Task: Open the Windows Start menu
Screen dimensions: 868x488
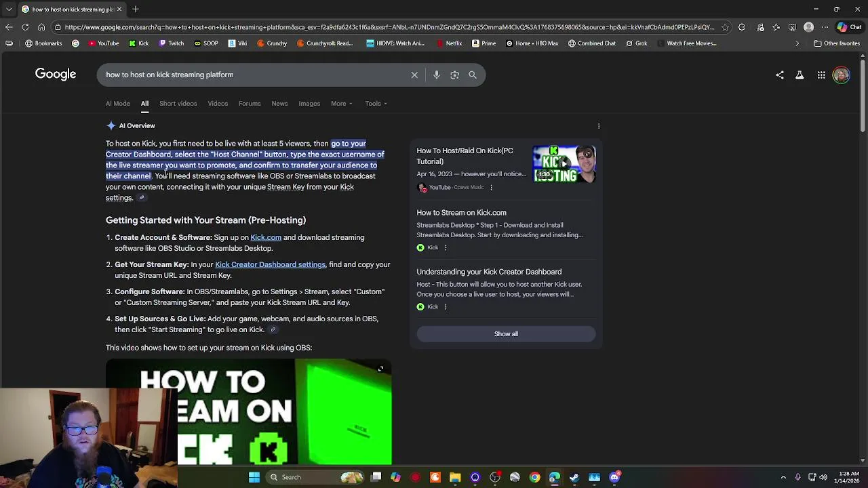Action: pos(254,477)
